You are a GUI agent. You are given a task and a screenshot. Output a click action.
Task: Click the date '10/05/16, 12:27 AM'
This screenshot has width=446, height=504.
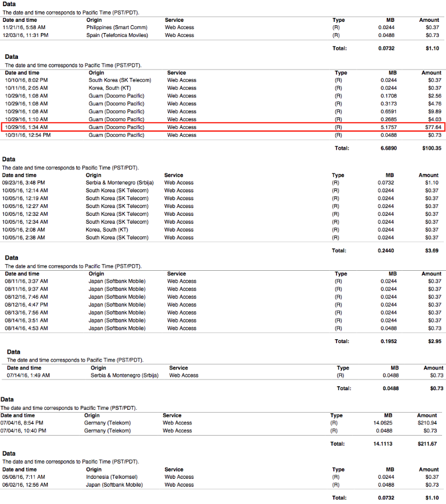point(25,206)
